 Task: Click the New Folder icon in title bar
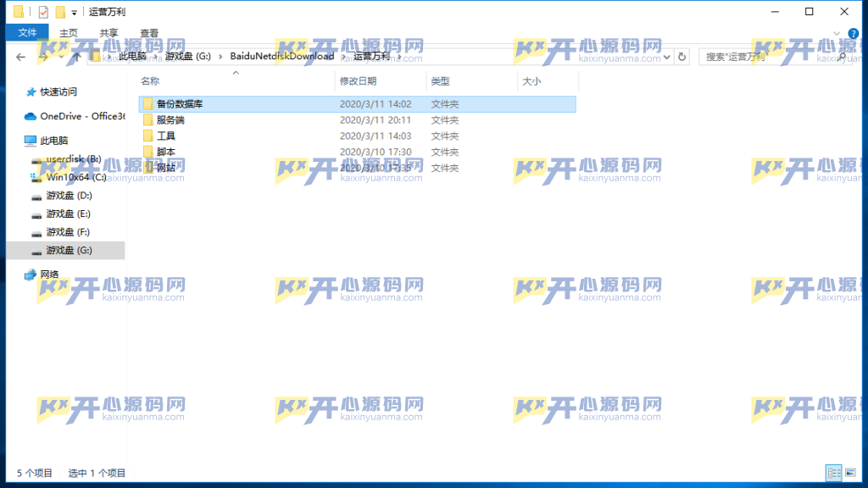60,12
